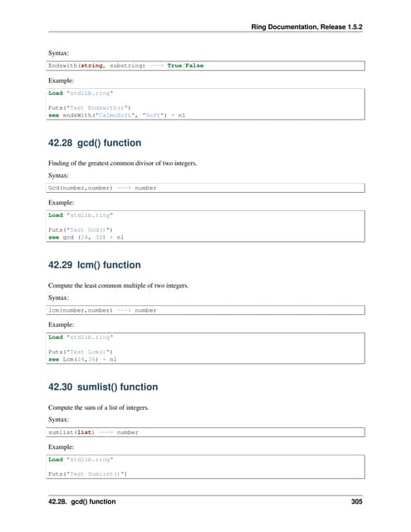Click the footer text '42.28. gcd() function'
The width and height of the screenshot is (411, 532).
(81, 501)
